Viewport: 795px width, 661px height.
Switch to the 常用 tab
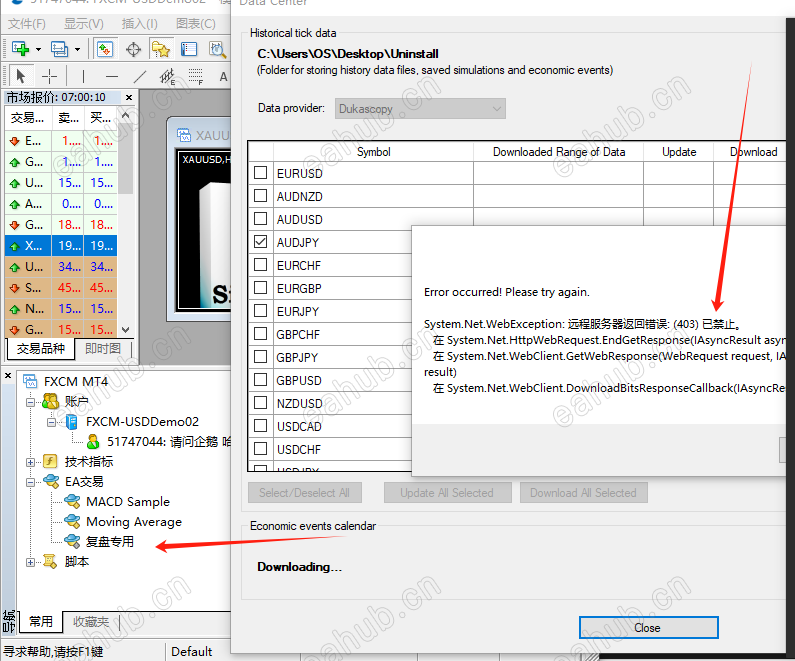tap(41, 621)
